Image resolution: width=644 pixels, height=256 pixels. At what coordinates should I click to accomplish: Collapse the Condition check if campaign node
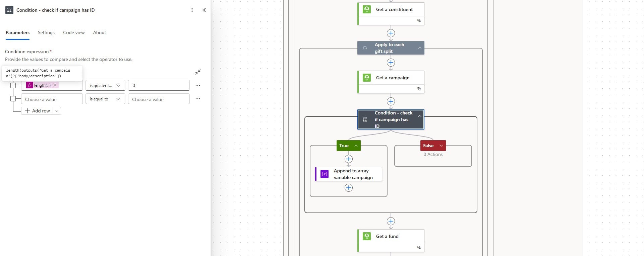tap(419, 116)
